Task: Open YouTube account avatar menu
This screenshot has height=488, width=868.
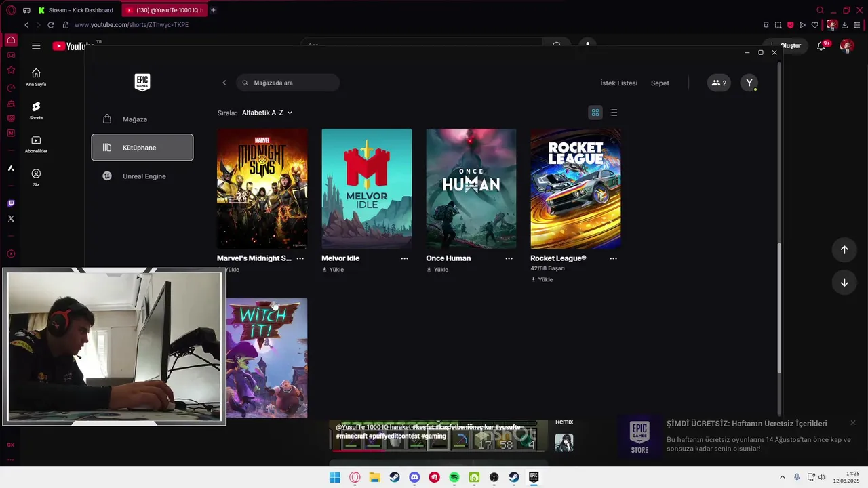Action: pos(846,46)
